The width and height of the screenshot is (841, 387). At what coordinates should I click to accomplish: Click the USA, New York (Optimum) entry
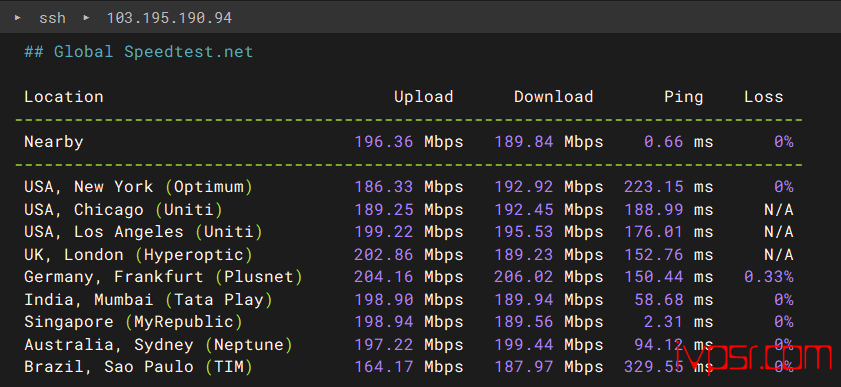pos(138,187)
